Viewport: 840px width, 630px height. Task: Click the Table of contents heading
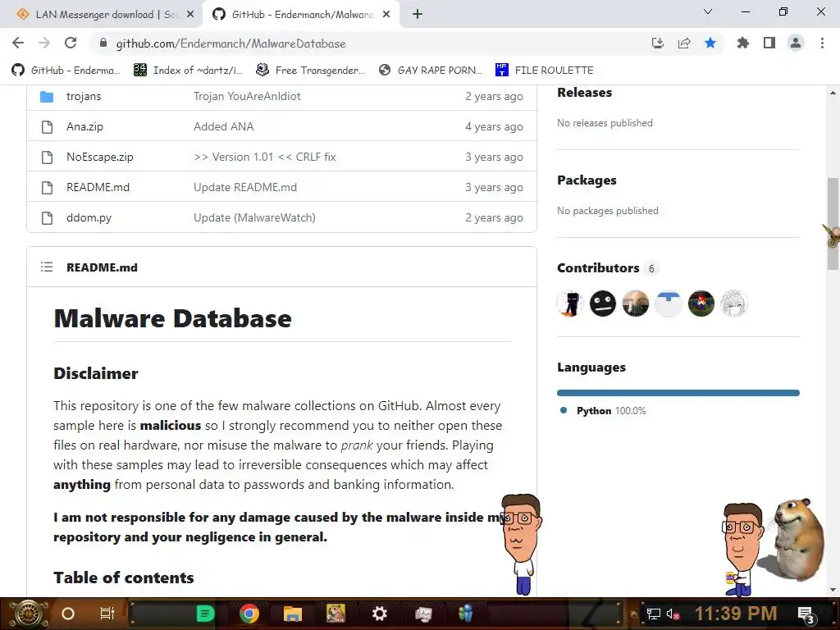(x=124, y=577)
